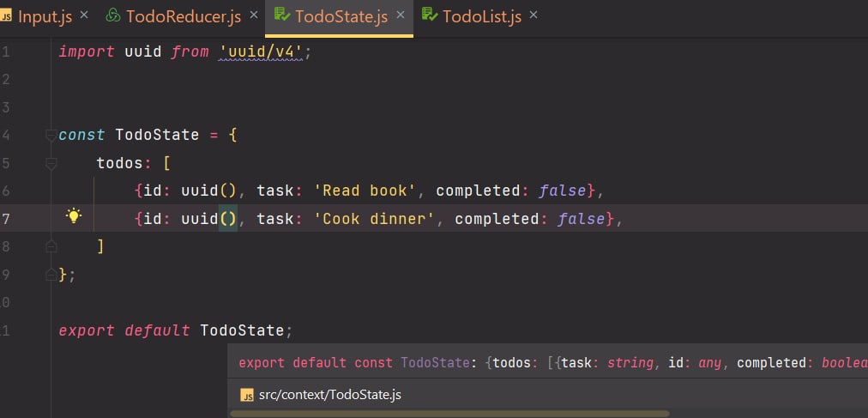Close the Input.js tab
This screenshot has height=418, width=868.
(x=83, y=15)
